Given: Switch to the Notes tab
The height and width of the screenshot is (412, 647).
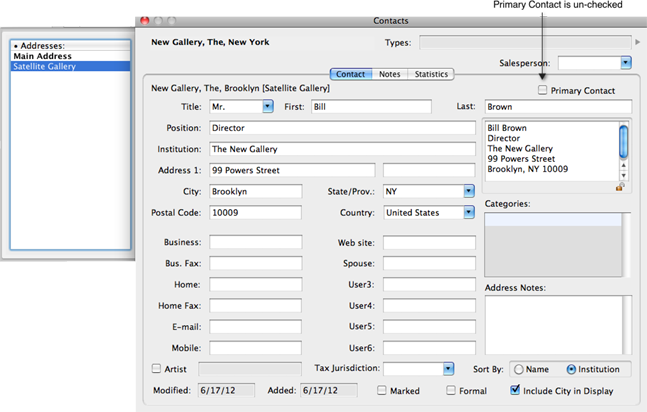Looking at the screenshot, I should click(x=390, y=74).
